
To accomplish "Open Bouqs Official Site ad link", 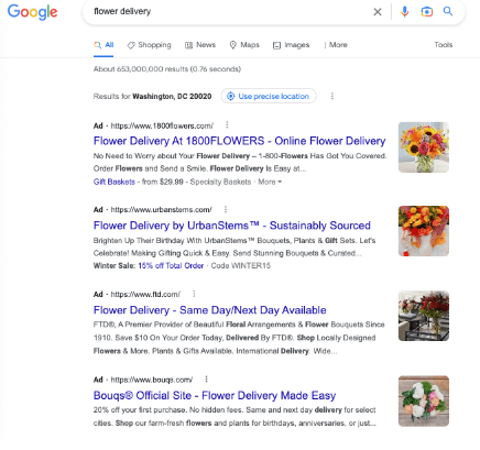I will (x=214, y=395).
